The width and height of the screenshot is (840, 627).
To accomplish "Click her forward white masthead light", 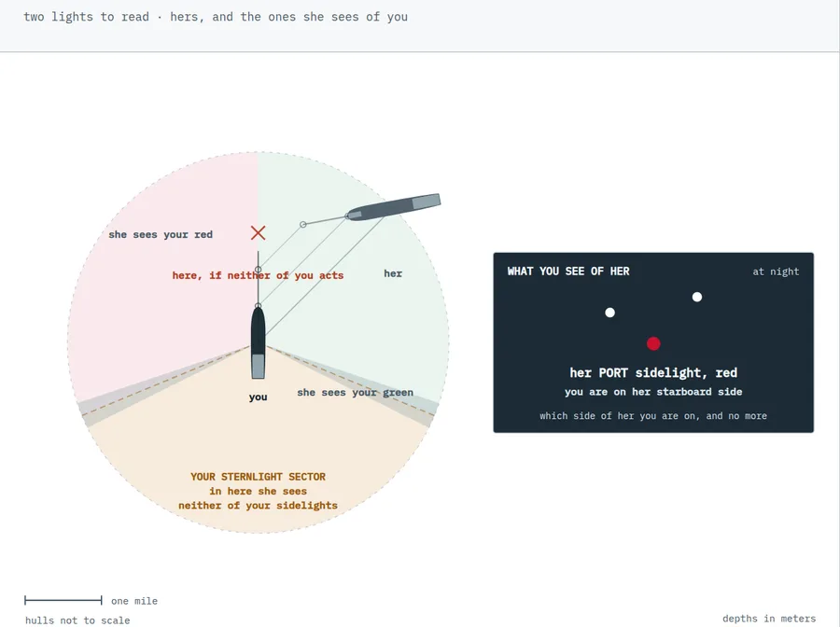I will (609, 313).
